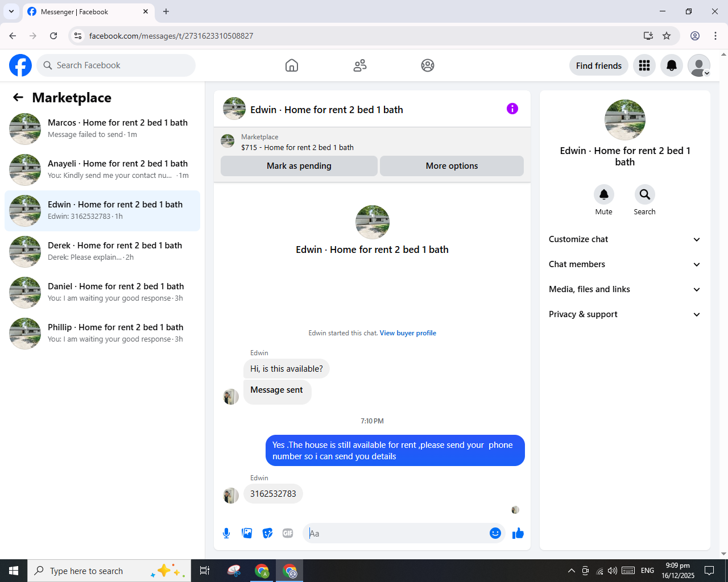The width and height of the screenshot is (728, 582).
Task: Open Chrome's three-dot menu
Action: 715,36
